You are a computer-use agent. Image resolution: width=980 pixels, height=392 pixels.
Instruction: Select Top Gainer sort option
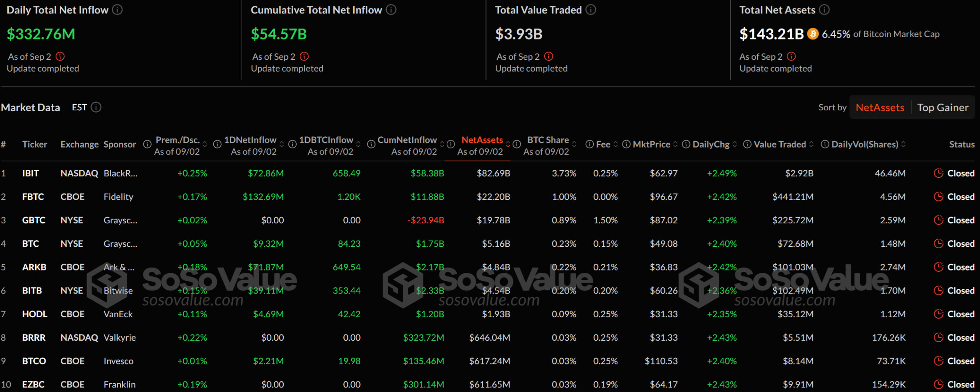(x=942, y=107)
